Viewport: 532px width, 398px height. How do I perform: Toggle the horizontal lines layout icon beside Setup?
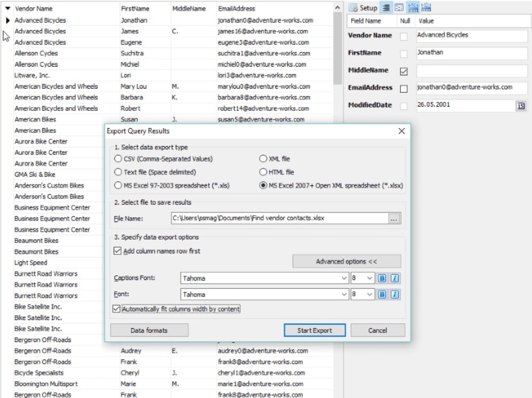pos(386,8)
